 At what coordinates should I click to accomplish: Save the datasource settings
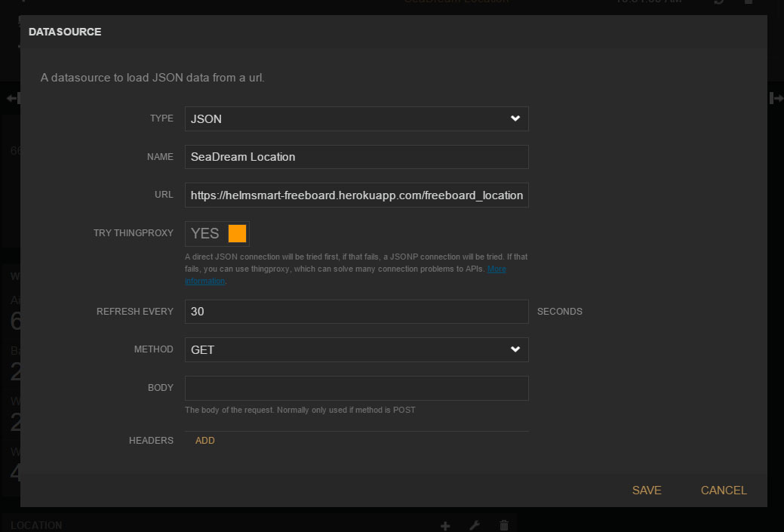tap(647, 490)
